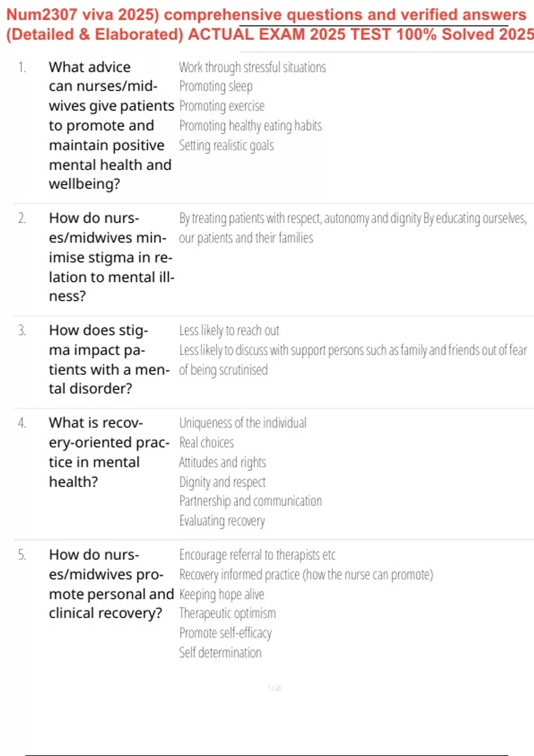
Task: Select the "Therapeutic optimism" answer line
Action: [227, 613]
